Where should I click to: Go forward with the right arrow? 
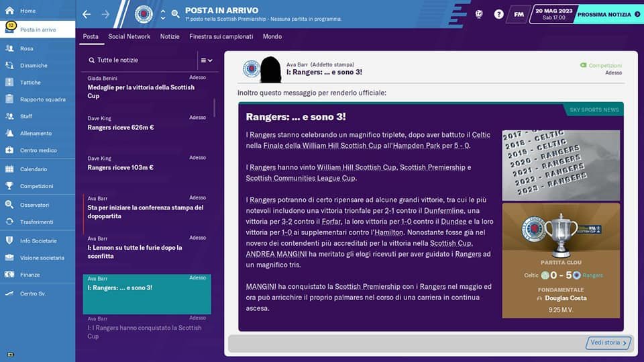[105, 14]
